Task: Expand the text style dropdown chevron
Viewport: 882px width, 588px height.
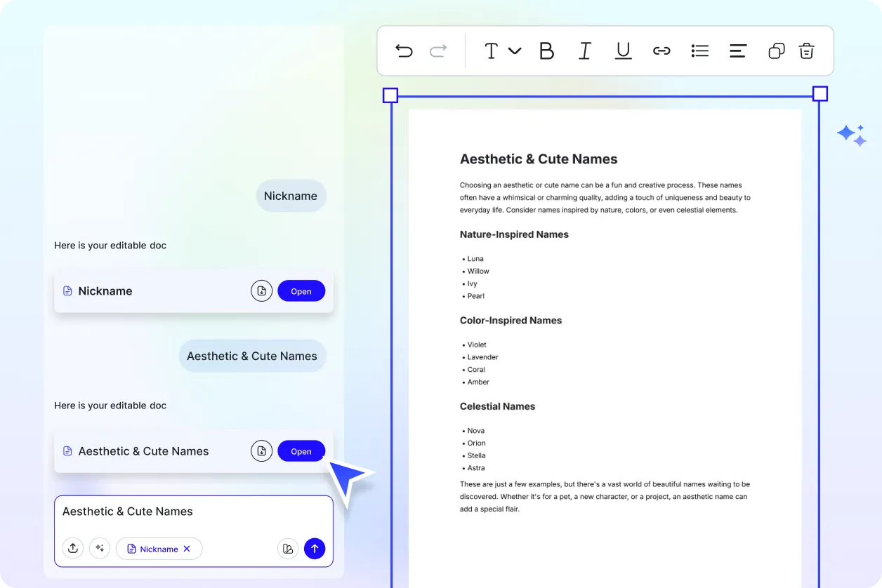Action: (x=515, y=51)
